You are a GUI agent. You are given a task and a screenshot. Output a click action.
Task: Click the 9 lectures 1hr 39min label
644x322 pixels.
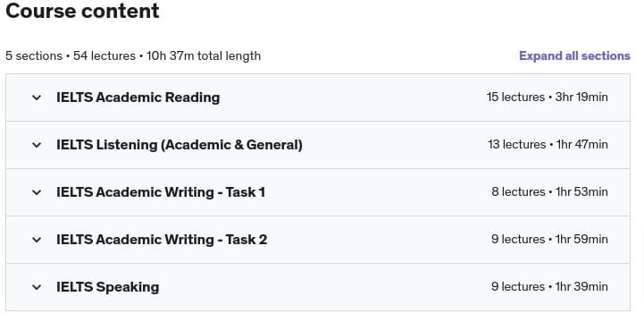(x=549, y=286)
